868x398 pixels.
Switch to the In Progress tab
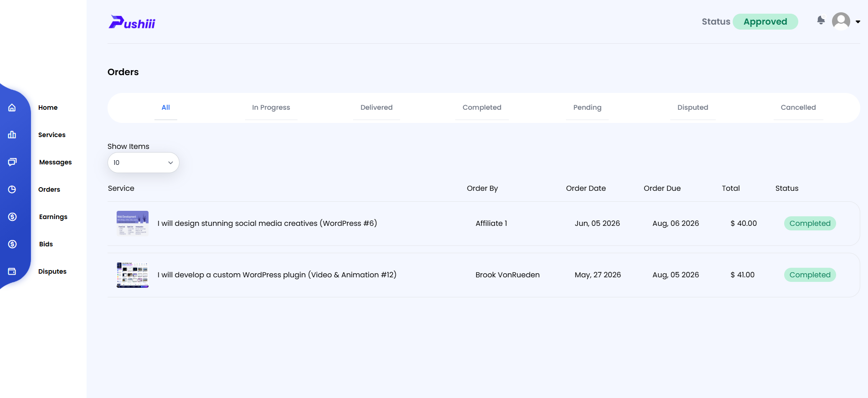[271, 107]
